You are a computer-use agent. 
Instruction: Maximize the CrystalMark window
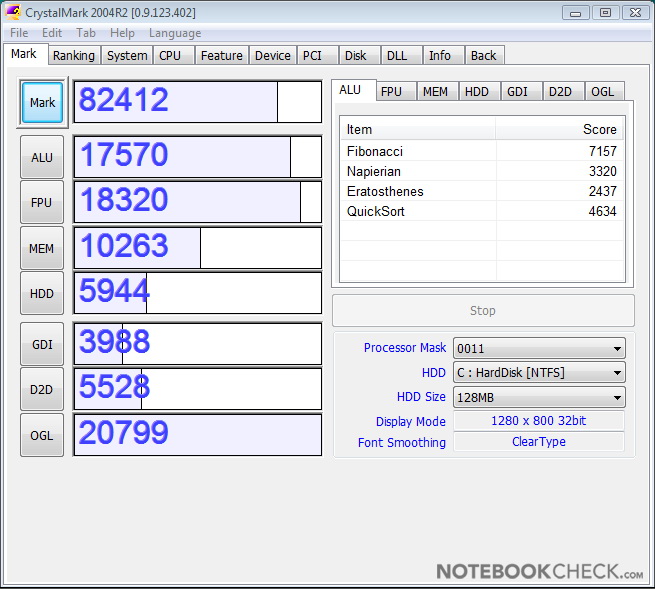click(605, 13)
